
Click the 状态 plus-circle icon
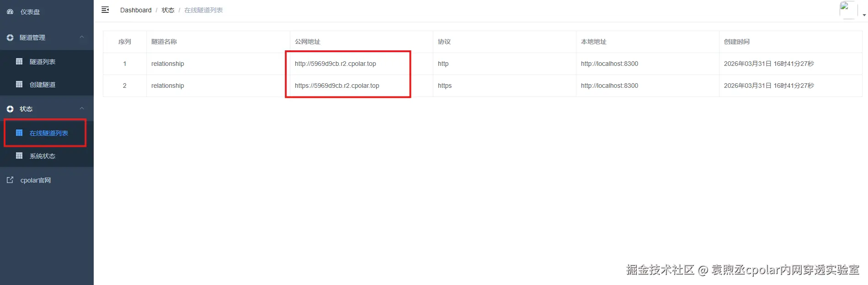coord(10,109)
